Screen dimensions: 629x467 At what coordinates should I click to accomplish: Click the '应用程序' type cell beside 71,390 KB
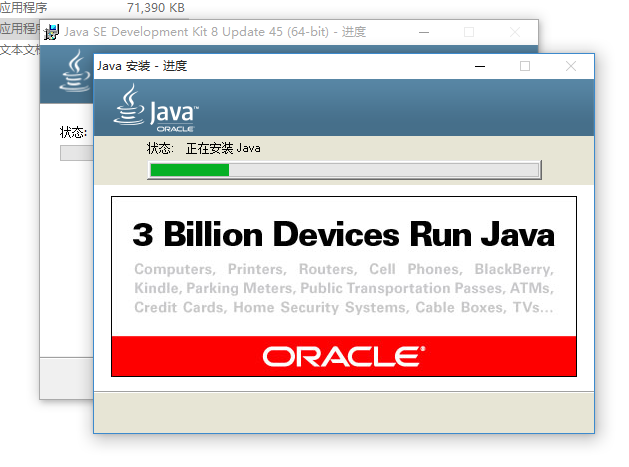coord(23,7)
